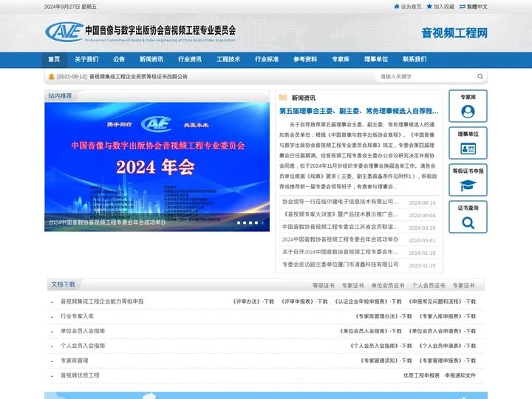The height and width of the screenshot is (399, 532).
Task: Open 等级证书申报 graduation cap tile
Action: (468, 180)
